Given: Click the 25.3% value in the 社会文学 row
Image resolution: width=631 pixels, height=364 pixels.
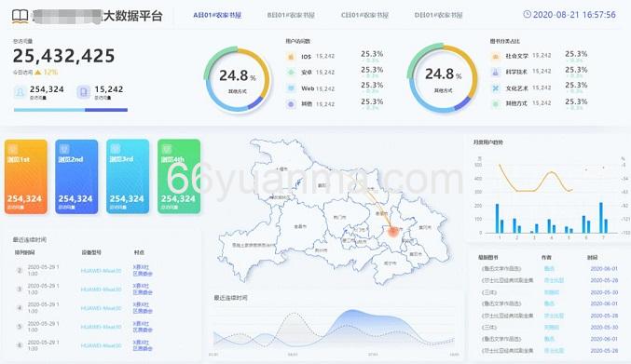Looking at the screenshot, I should coord(576,54).
